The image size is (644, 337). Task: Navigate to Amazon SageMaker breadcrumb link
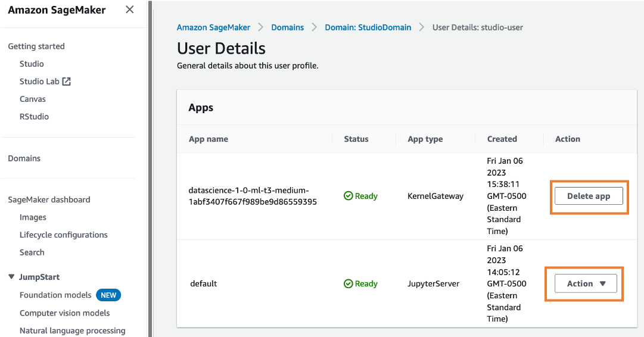213,27
